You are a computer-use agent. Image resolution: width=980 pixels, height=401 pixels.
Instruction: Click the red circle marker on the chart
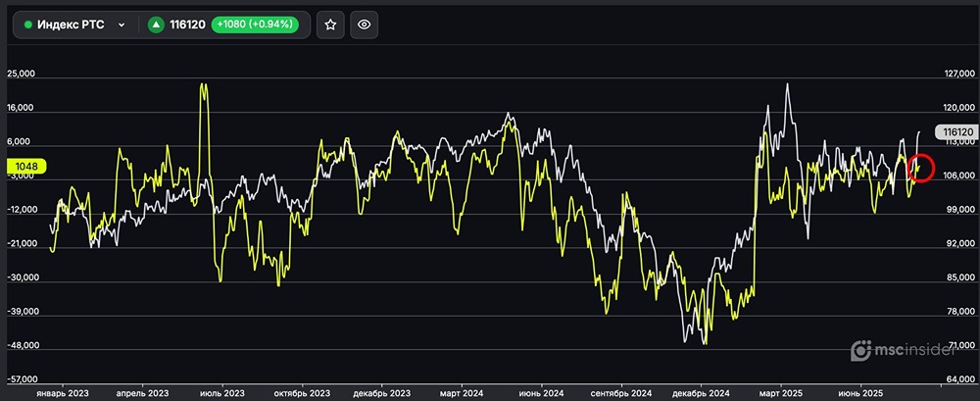tap(921, 168)
